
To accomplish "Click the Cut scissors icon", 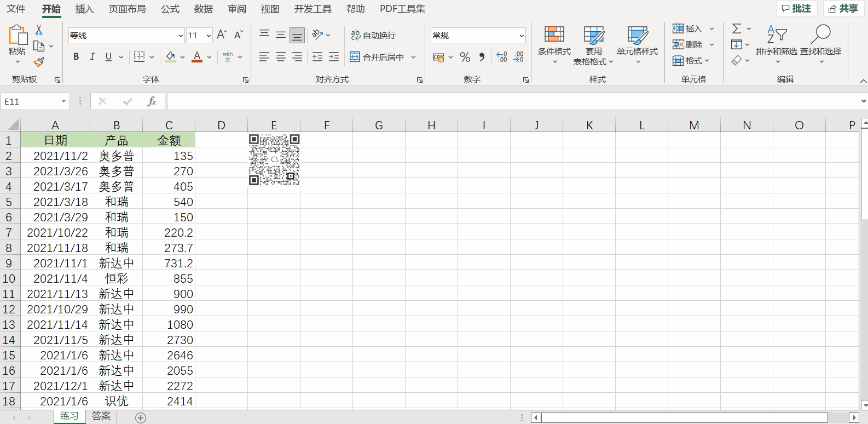I will (x=39, y=30).
